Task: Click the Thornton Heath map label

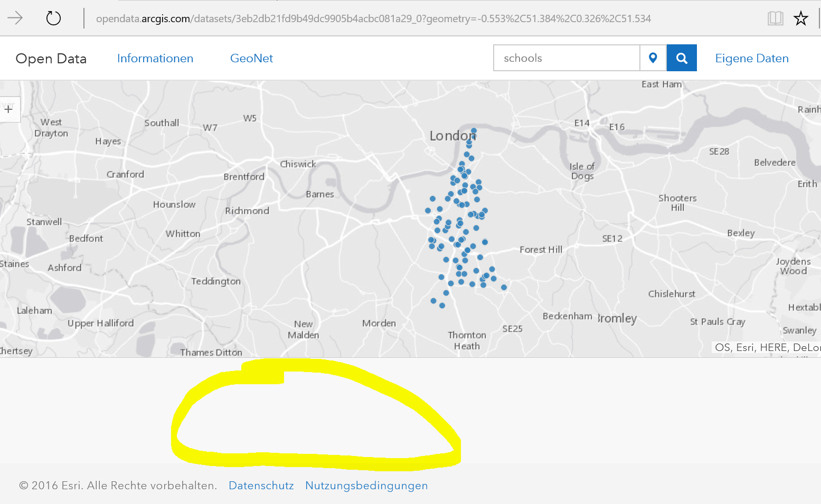Action: pyautogui.click(x=467, y=340)
